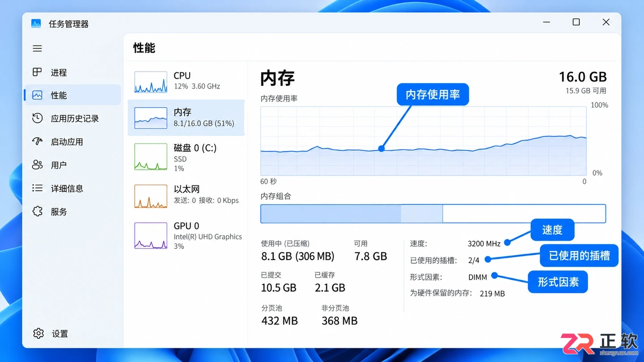Select the 8.1 GB (306 MB) in-use value
The image size is (644, 362).
pos(297,256)
